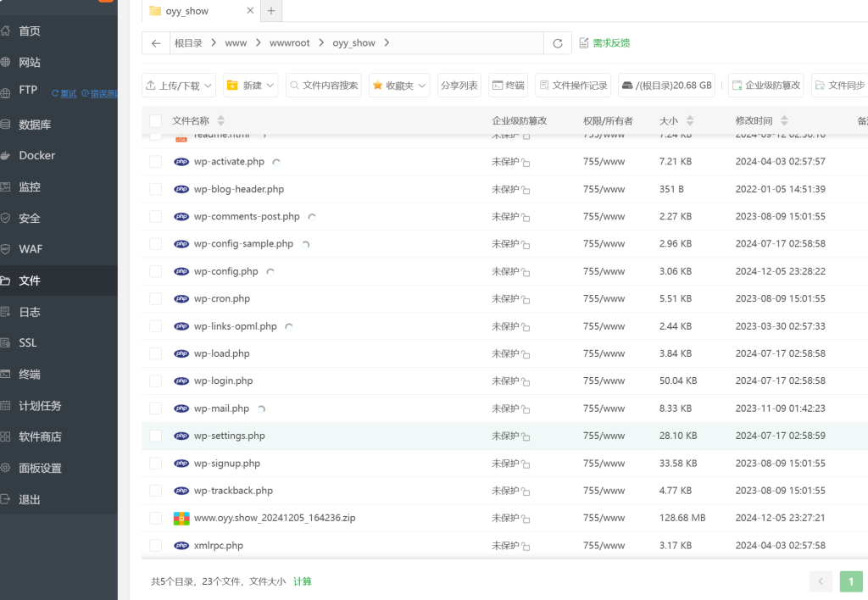
Task: Open file wp-config-sample.php
Action: [x=243, y=243]
